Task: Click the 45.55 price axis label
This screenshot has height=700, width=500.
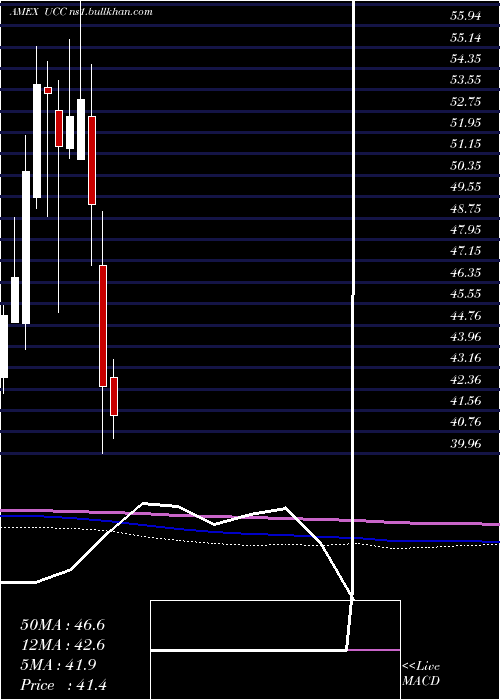Action: 466,294
